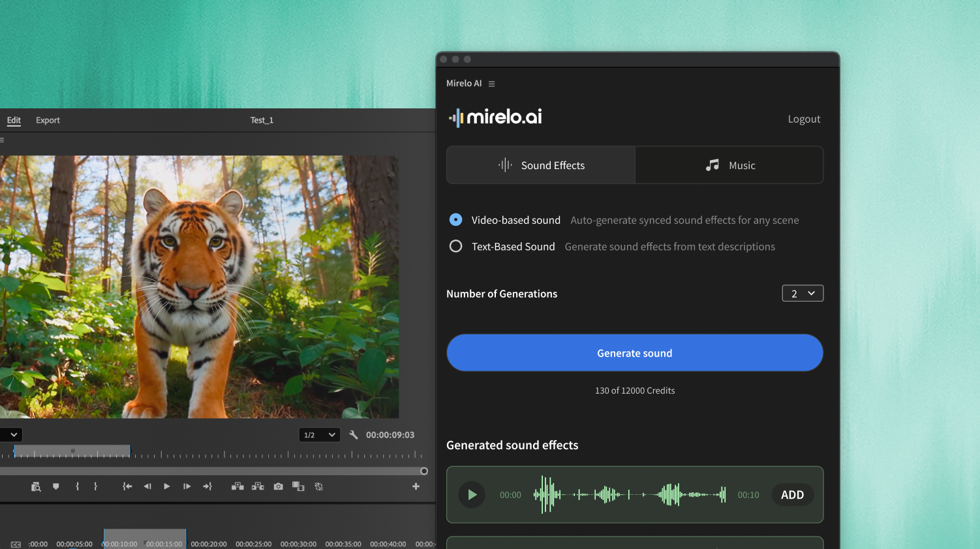Select the Export Frame camera icon
The image size is (980, 549).
point(278,486)
